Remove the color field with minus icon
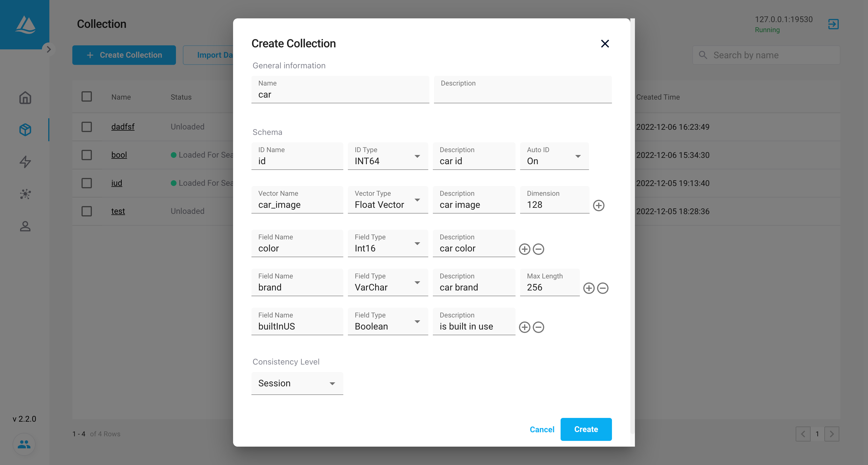 538,249
